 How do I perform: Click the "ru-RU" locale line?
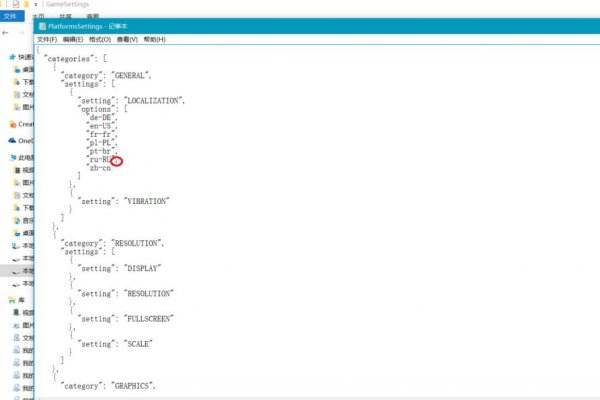point(101,160)
